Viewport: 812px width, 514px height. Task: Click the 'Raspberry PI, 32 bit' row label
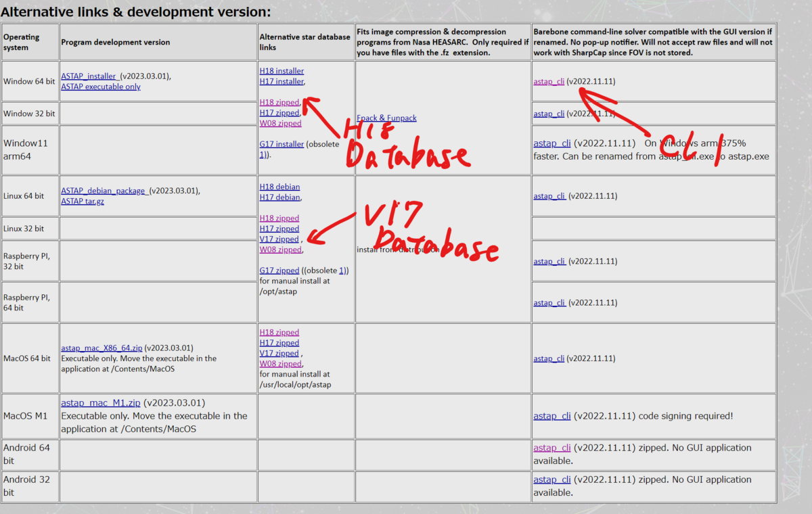[x=26, y=261]
